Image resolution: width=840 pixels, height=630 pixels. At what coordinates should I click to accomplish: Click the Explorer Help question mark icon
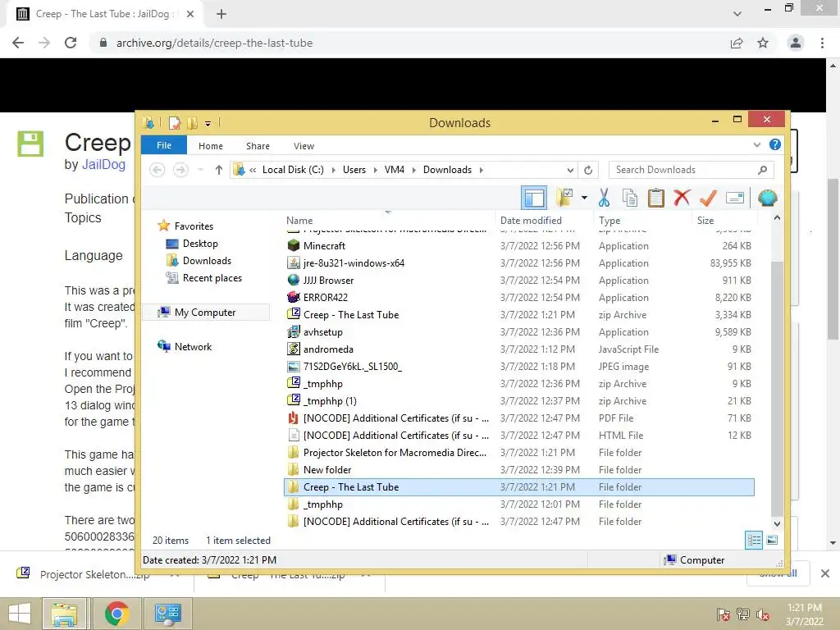click(x=774, y=144)
